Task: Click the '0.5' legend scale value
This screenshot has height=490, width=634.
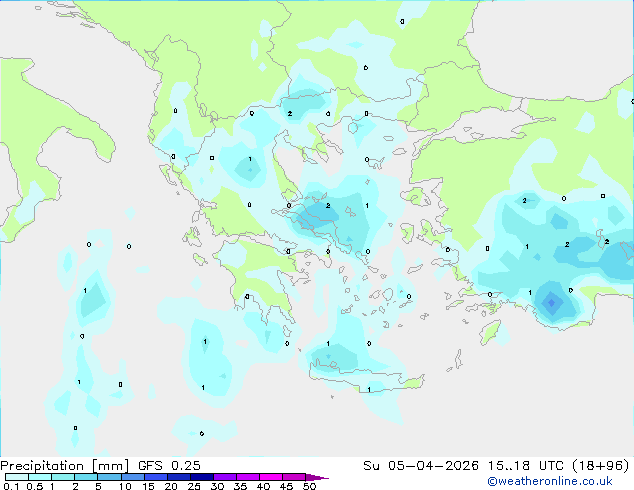Action: coord(34,486)
